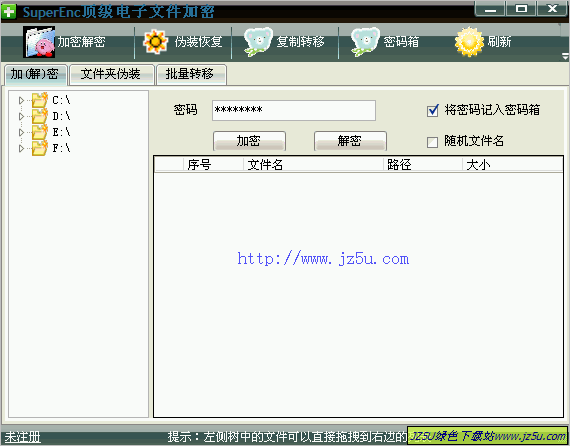Select C:\ label in the tree

tap(61, 100)
